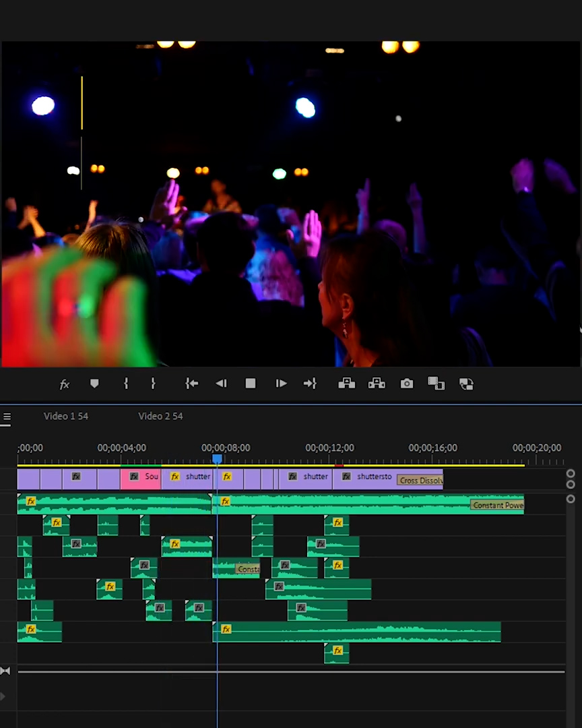Select the Consta audio transition

247,569
